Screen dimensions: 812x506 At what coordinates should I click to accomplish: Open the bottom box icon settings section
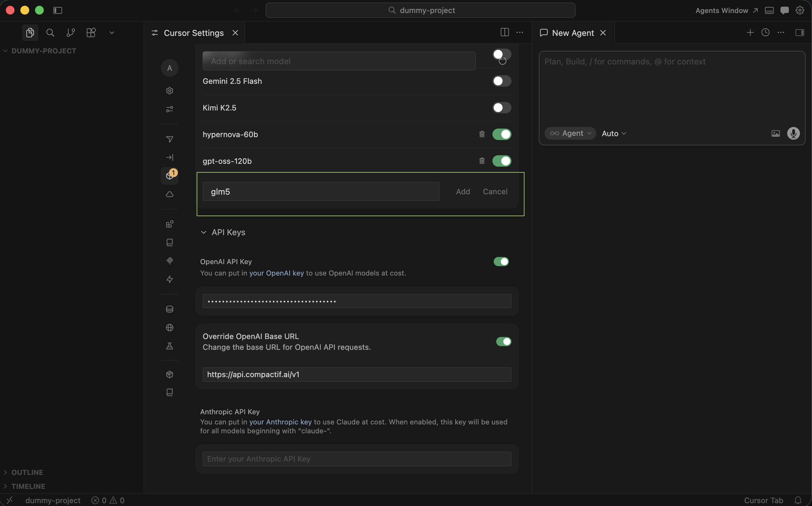tap(169, 374)
